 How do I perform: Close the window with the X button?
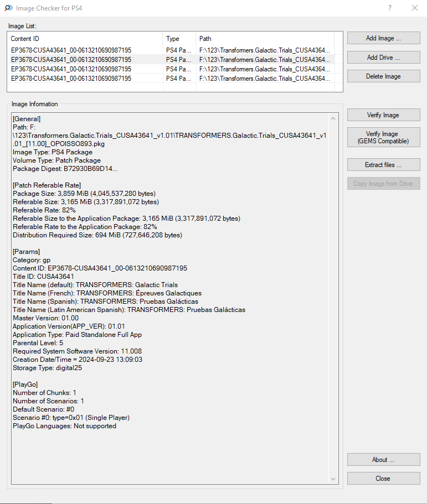[415, 8]
